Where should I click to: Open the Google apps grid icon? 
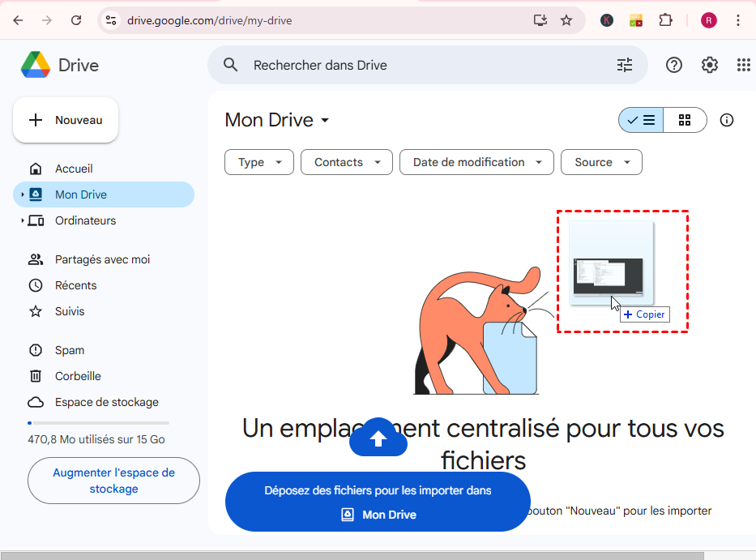[x=744, y=65]
